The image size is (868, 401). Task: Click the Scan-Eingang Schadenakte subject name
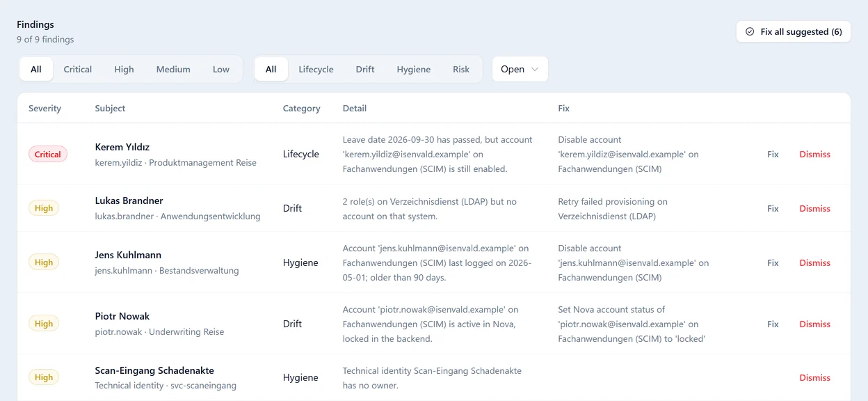click(154, 370)
